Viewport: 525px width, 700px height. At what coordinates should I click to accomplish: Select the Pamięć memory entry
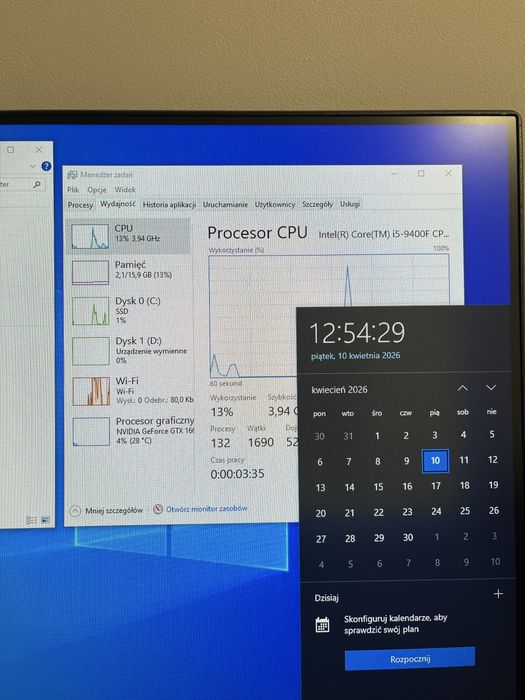click(x=129, y=271)
